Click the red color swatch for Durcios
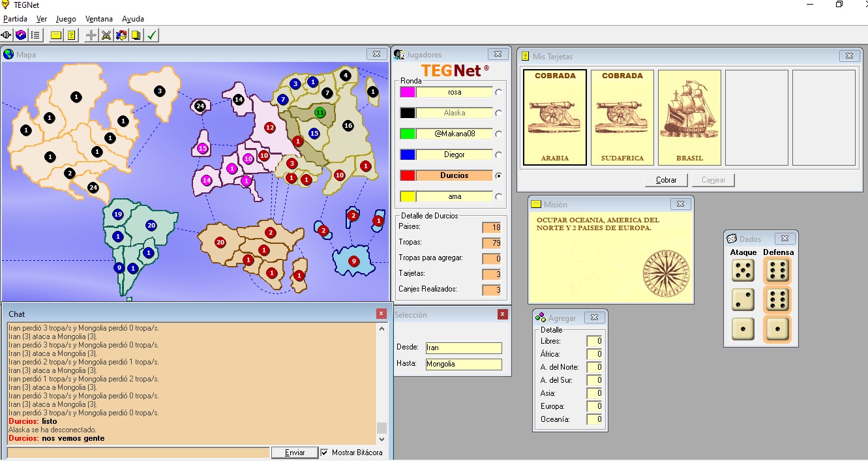Viewport: 868px width, 461px height. pyautogui.click(x=407, y=176)
